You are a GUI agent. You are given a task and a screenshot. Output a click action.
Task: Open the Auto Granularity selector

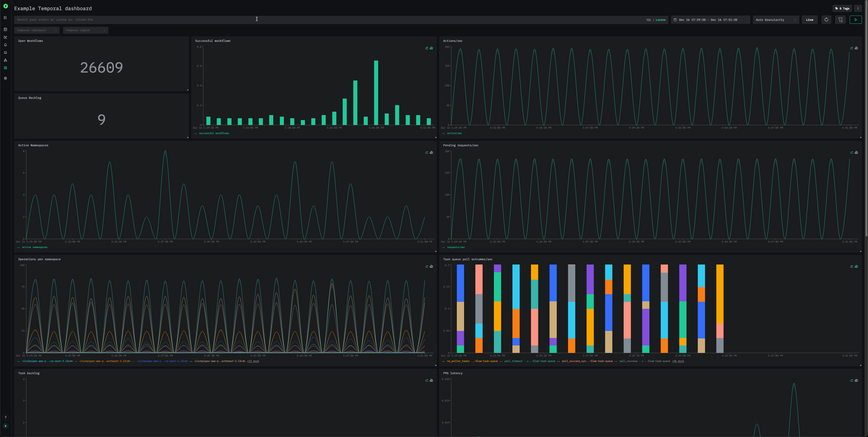click(x=776, y=19)
